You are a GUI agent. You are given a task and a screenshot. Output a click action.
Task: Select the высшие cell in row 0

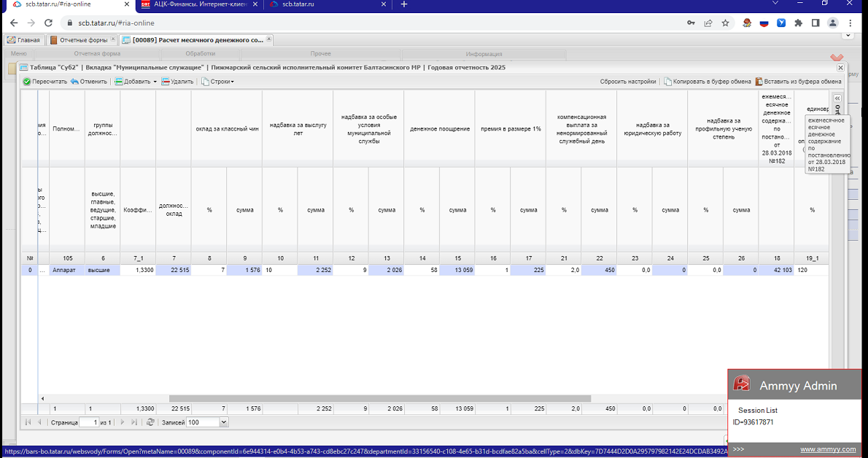(102, 271)
